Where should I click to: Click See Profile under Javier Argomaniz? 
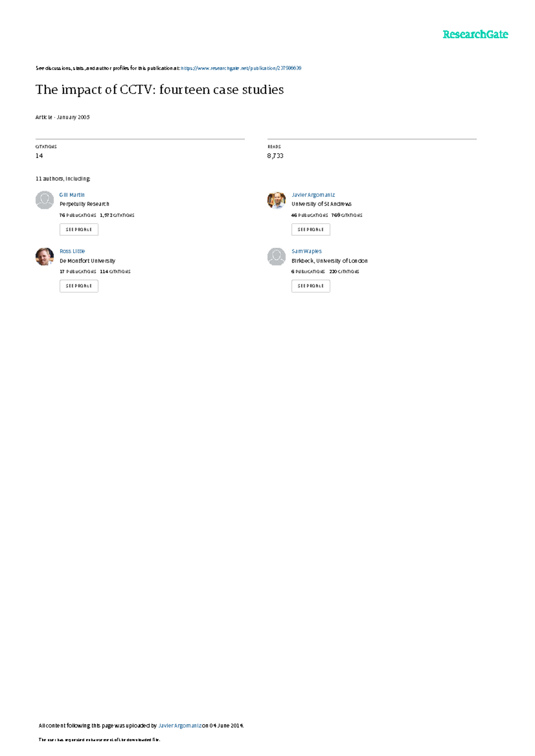pos(311,229)
